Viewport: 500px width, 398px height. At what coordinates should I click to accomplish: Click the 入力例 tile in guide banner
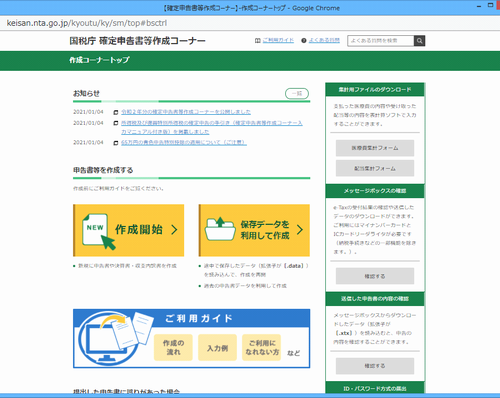point(217,347)
